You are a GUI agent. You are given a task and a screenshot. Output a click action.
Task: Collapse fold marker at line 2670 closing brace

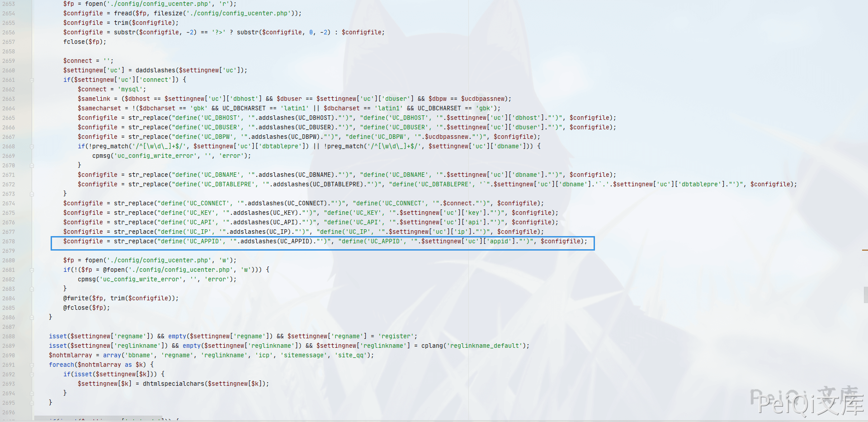coord(32,166)
